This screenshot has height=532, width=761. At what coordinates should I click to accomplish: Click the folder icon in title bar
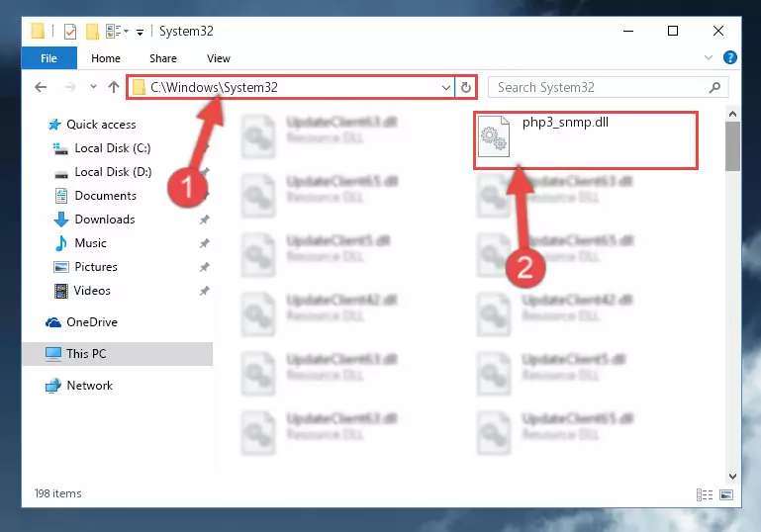click(x=38, y=31)
